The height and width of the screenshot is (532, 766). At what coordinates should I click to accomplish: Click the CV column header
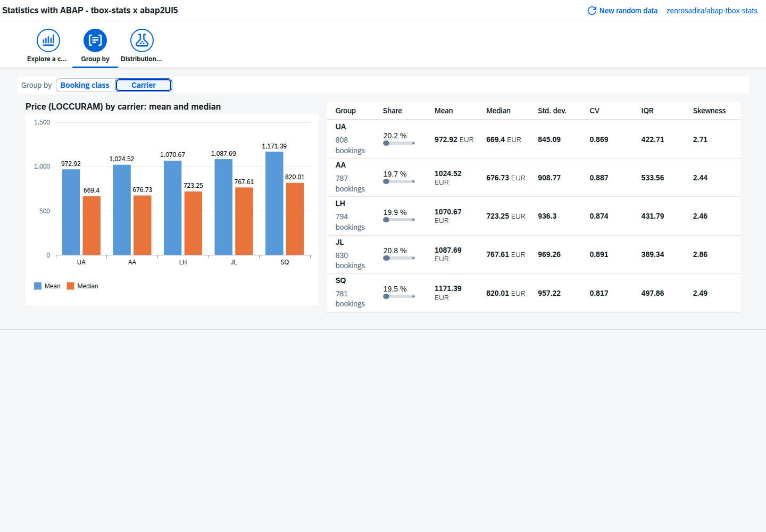point(594,111)
